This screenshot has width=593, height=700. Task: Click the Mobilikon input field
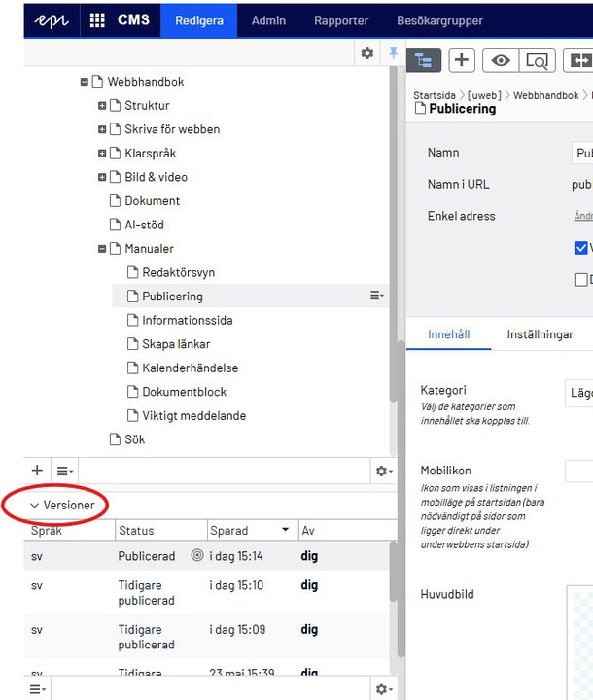click(578, 471)
